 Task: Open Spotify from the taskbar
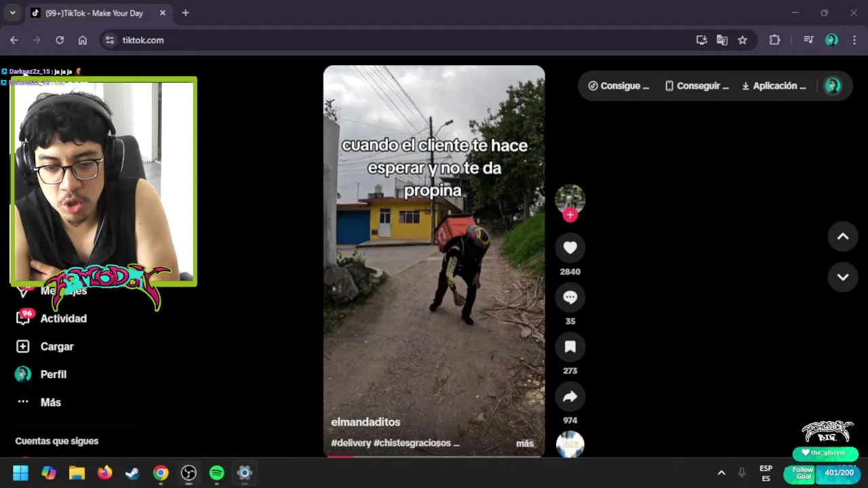tap(217, 472)
